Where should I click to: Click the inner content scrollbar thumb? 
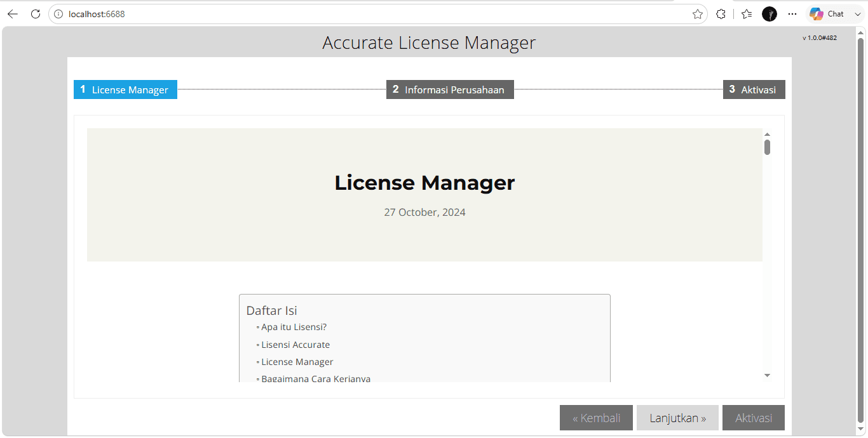767,147
